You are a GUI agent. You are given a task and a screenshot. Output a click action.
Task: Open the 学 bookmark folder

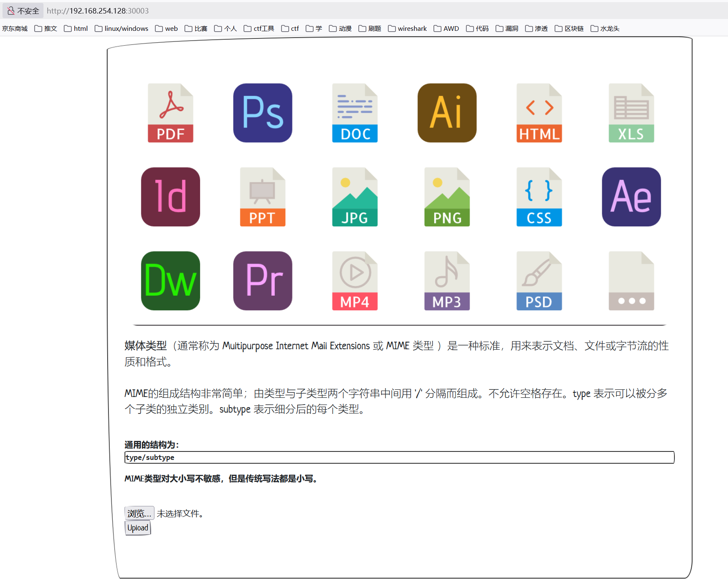click(314, 28)
